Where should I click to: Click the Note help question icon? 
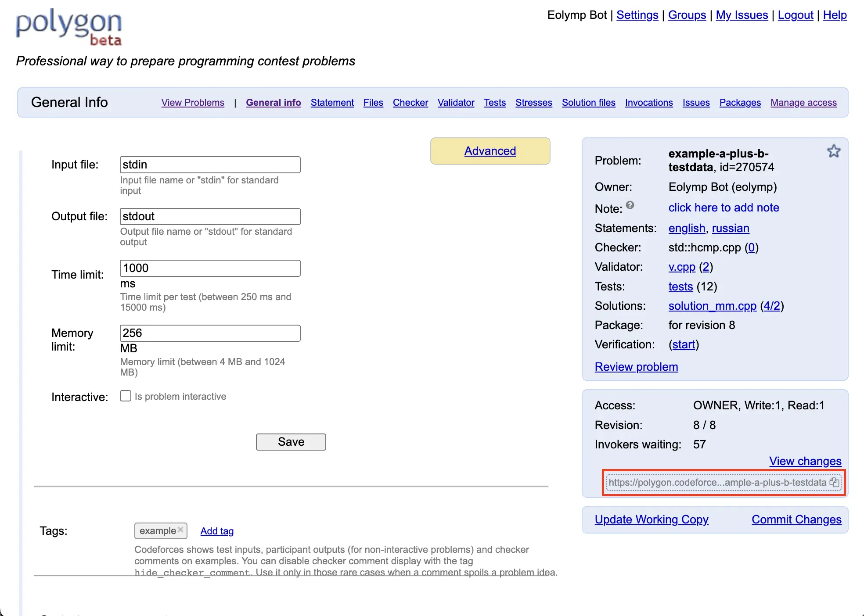(x=630, y=205)
